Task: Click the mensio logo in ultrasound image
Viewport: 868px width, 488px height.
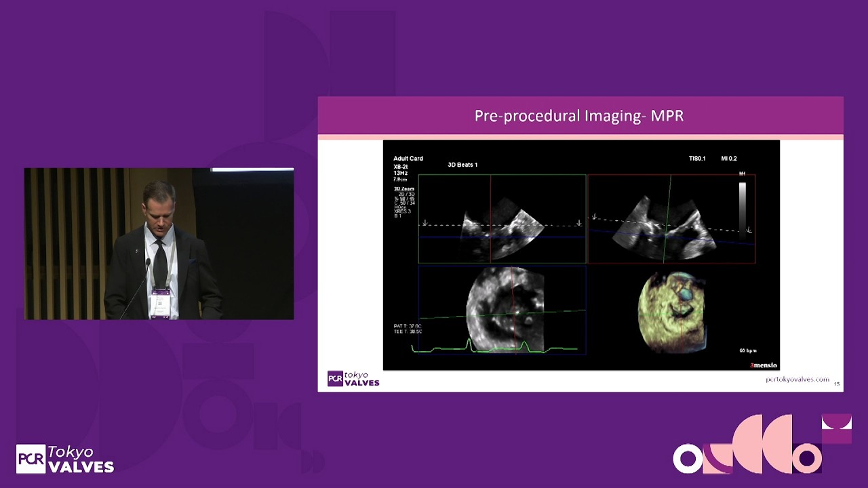Action: click(x=764, y=365)
